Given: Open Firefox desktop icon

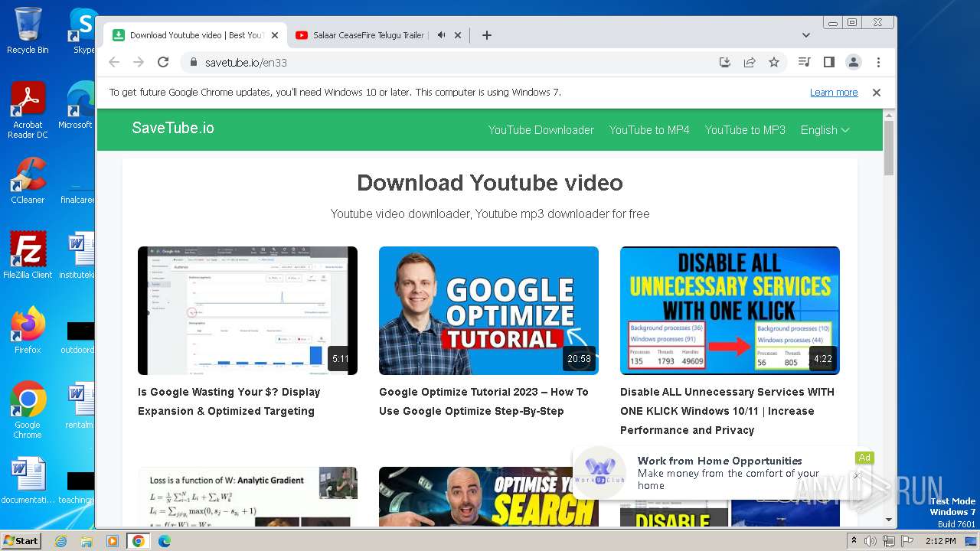Looking at the screenshot, I should [x=28, y=331].
